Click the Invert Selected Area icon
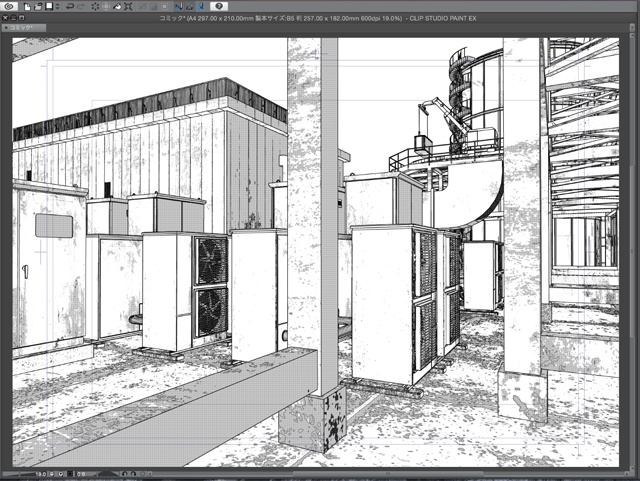 click(153, 7)
